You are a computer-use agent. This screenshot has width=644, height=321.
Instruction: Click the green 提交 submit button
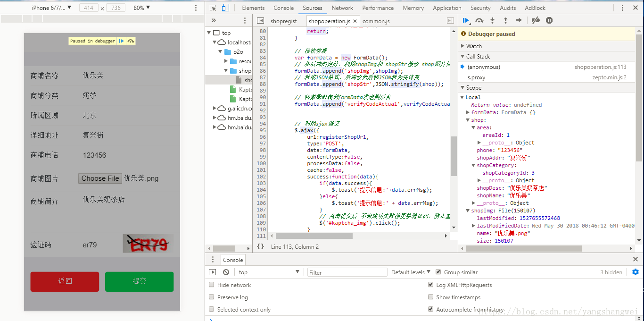(139, 281)
